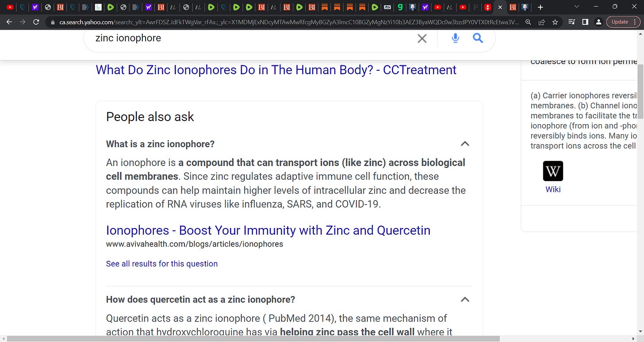Click '(a) Carrier ionophores' sidebar text

583,95
